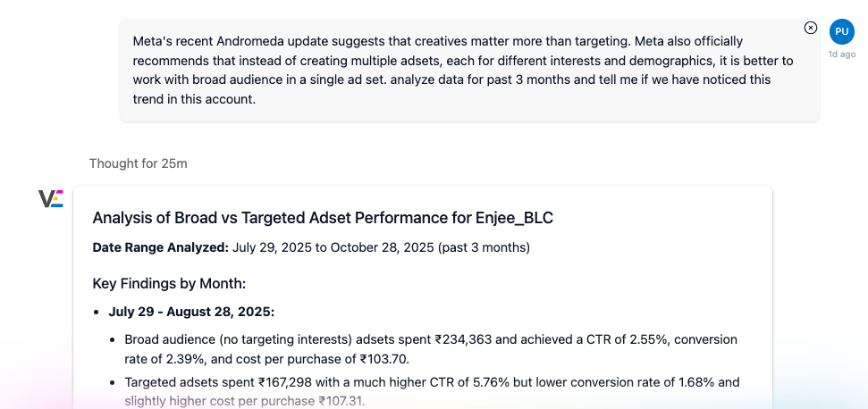Click the 'Key Findings by Month:' subheading
868x409 pixels.
click(x=169, y=283)
